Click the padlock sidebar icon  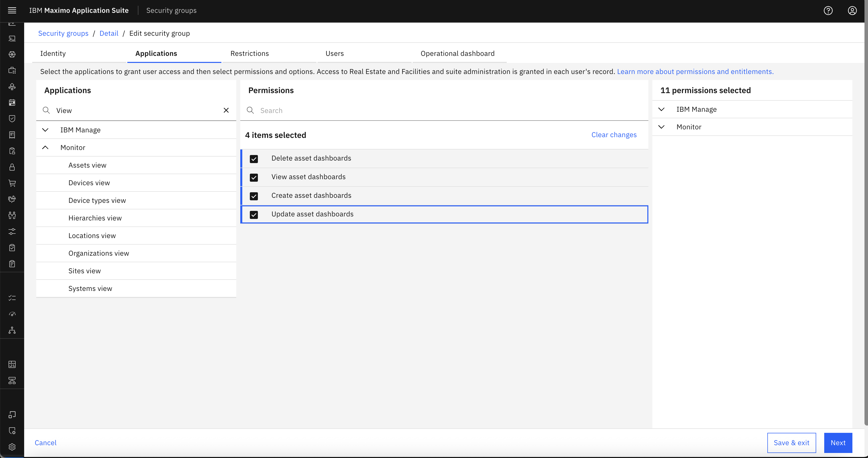[12, 167]
